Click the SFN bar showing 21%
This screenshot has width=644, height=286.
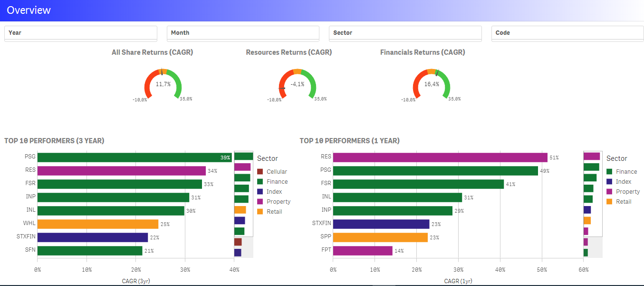click(x=89, y=251)
